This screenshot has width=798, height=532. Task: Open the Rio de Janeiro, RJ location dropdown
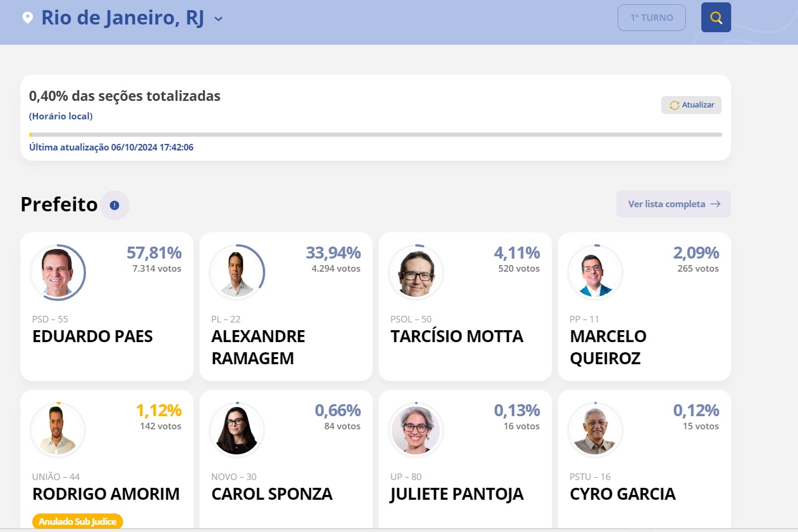coord(122,18)
